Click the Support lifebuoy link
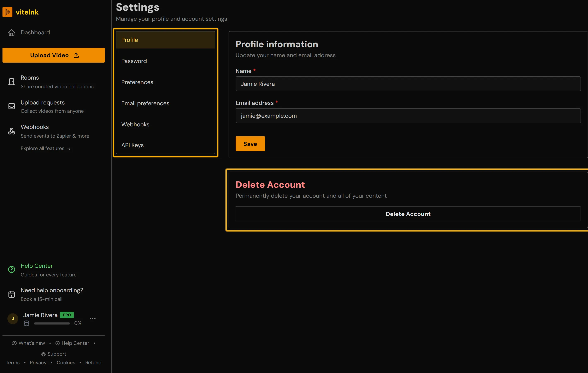This screenshot has width=588, height=373. click(x=54, y=354)
